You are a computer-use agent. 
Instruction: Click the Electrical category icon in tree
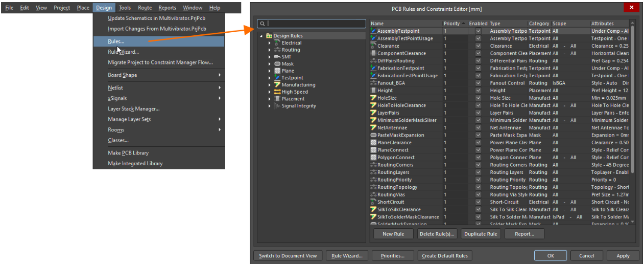click(277, 43)
